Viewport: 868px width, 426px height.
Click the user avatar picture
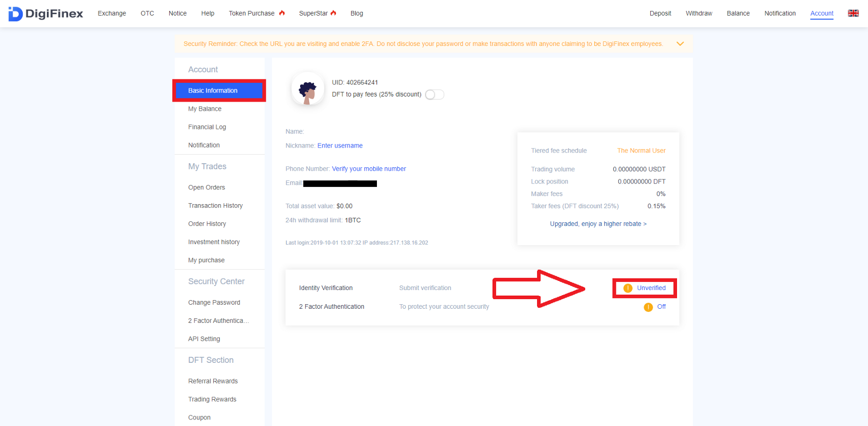point(308,88)
